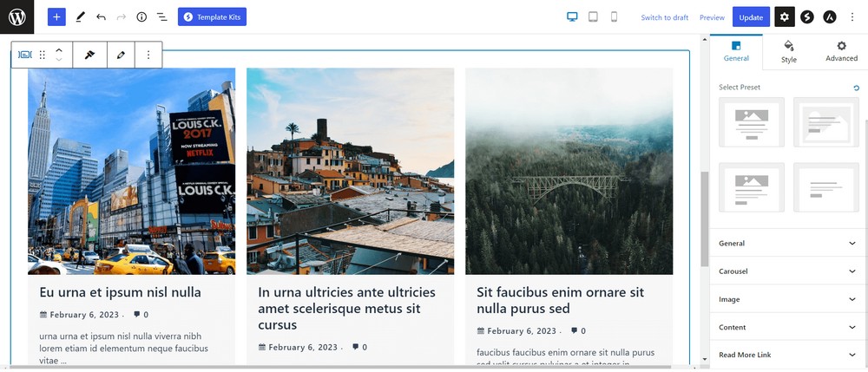Switch to tablet preview device icon

click(593, 16)
